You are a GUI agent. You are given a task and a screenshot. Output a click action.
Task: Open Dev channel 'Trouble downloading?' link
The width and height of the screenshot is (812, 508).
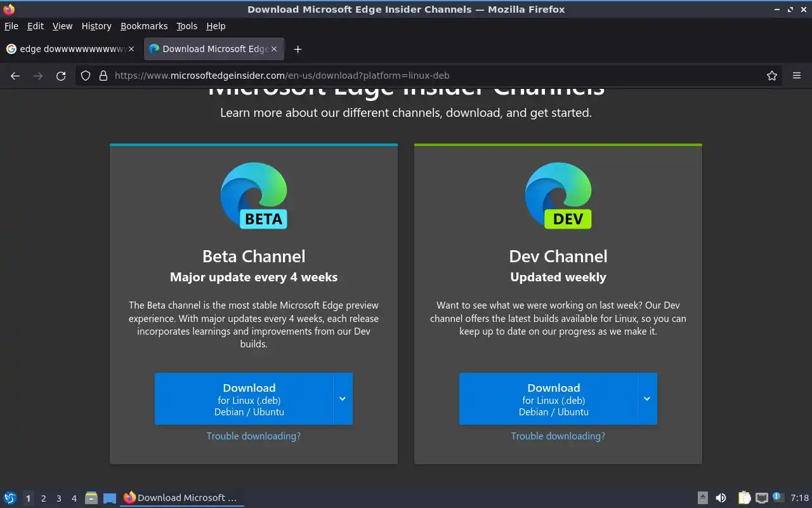558,436
